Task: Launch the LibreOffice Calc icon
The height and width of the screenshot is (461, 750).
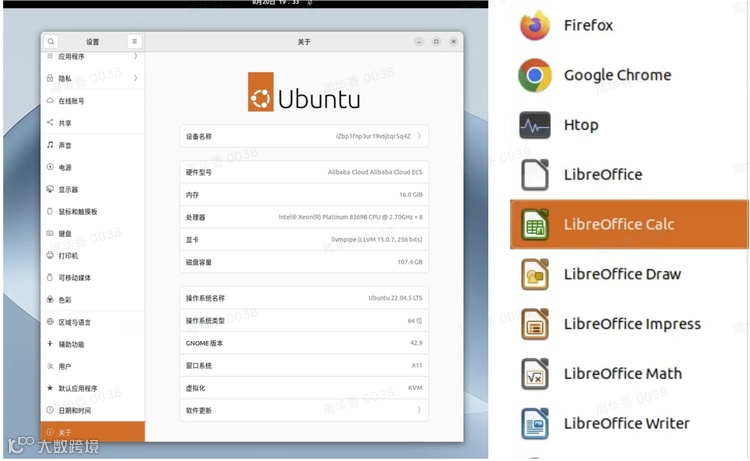Action: click(535, 224)
